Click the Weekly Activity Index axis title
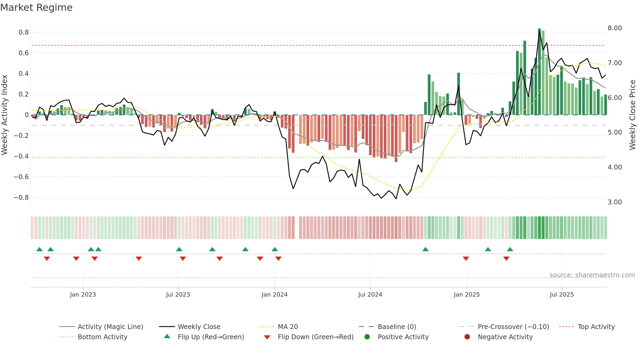Viewport: 644px width, 362px height. pyautogui.click(x=4, y=115)
